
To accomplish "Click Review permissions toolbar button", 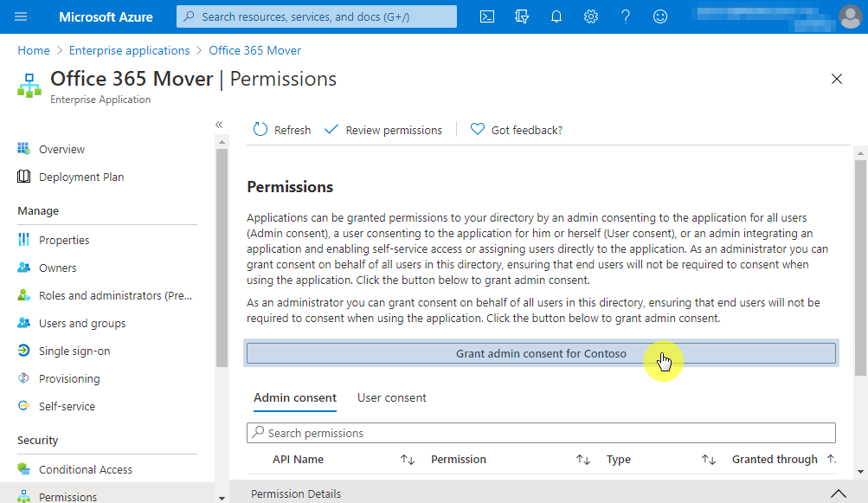I will coord(383,130).
